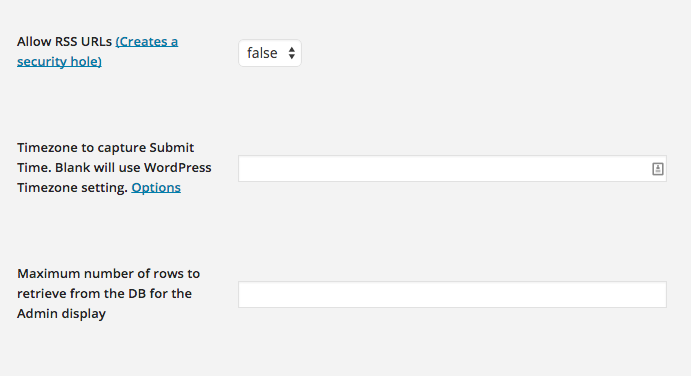Viewport: 691px width, 376px height.
Task: Place cursor in the empty timezone text box
Action: pyautogui.click(x=445, y=168)
